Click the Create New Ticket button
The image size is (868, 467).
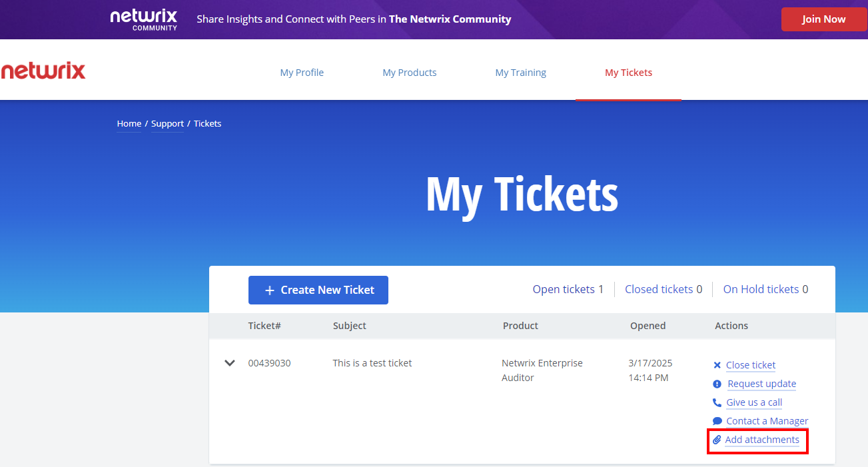tap(318, 290)
